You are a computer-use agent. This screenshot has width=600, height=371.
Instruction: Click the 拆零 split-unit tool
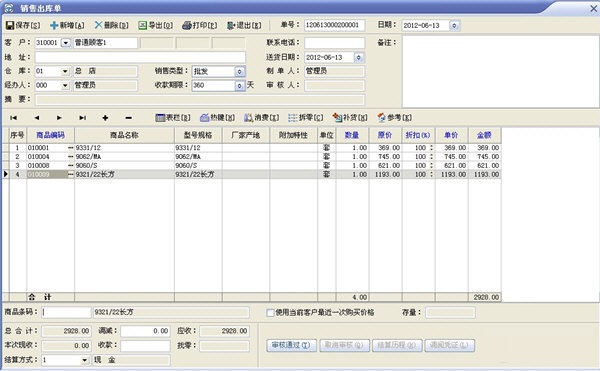pyautogui.click(x=306, y=118)
